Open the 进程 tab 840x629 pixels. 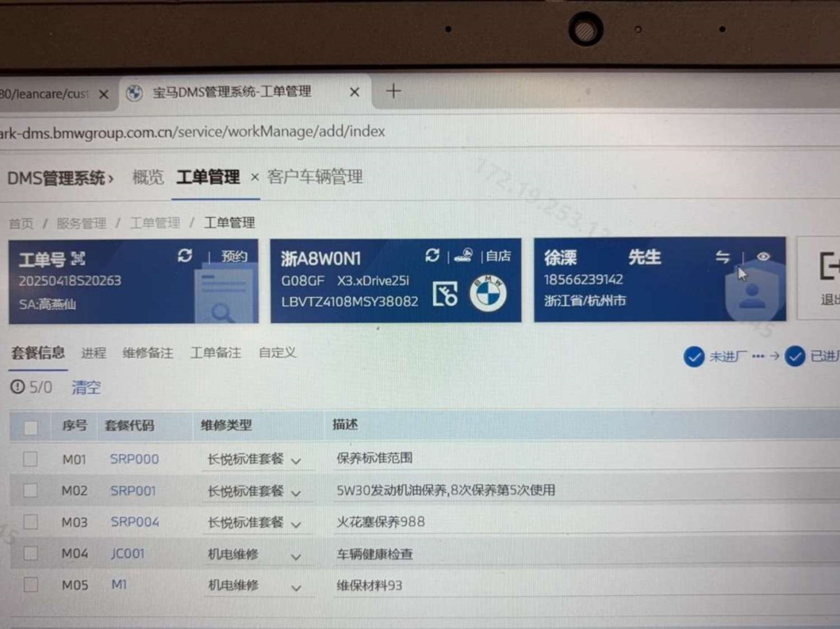click(94, 353)
